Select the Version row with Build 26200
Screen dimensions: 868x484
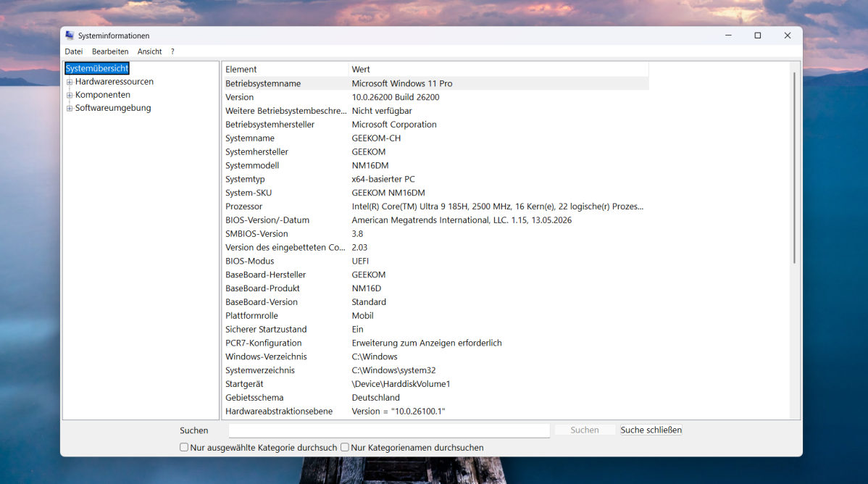click(x=435, y=97)
